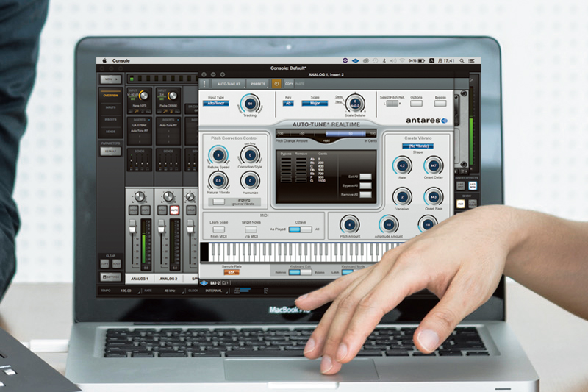Click the vibrato Rate knob

pos(402,165)
